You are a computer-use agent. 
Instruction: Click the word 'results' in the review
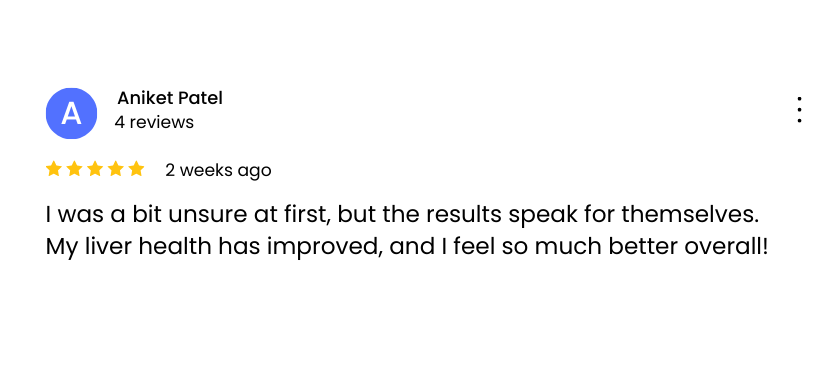click(465, 215)
